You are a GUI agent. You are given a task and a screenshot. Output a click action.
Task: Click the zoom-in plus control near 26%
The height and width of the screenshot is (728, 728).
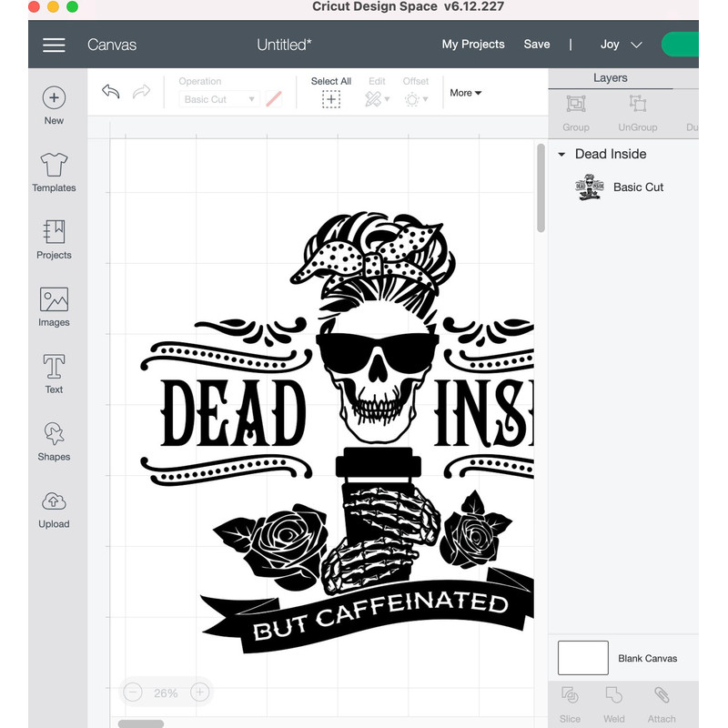click(198, 692)
